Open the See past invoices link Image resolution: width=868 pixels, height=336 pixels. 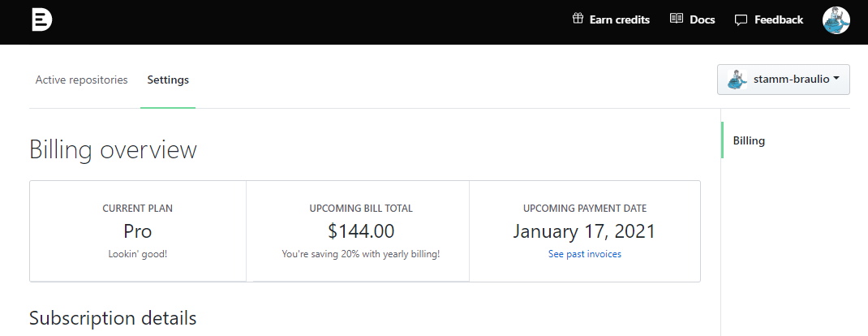coord(585,254)
